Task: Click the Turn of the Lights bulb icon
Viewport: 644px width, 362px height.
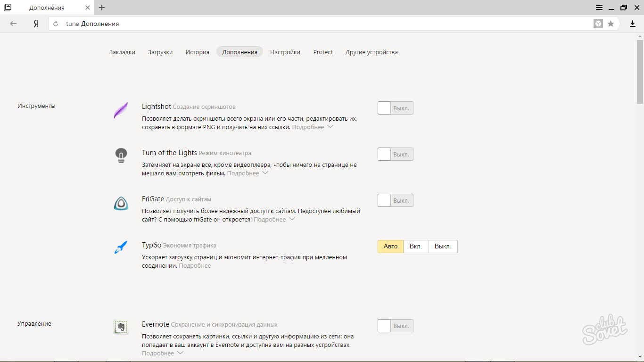Action: 121,155
